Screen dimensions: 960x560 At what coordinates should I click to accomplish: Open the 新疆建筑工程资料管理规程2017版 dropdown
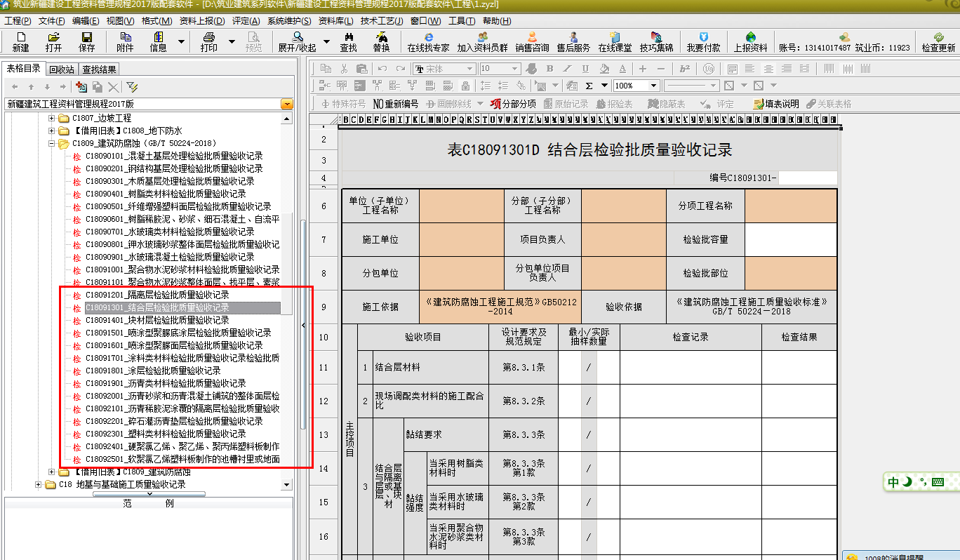tap(286, 104)
